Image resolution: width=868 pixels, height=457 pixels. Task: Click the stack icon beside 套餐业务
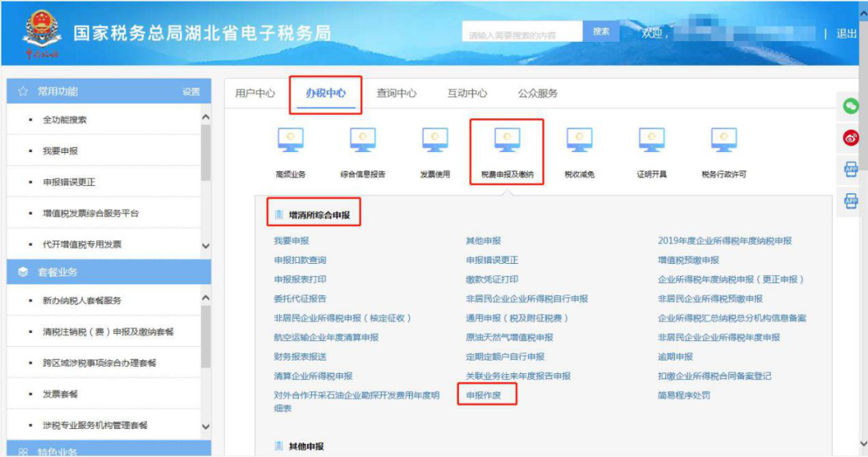tap(23, 272)
